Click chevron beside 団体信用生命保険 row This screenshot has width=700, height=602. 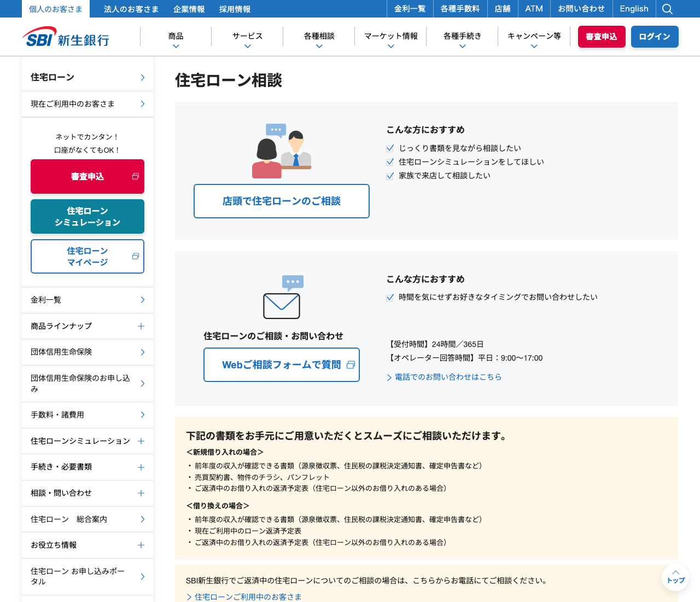pos(143,352)
